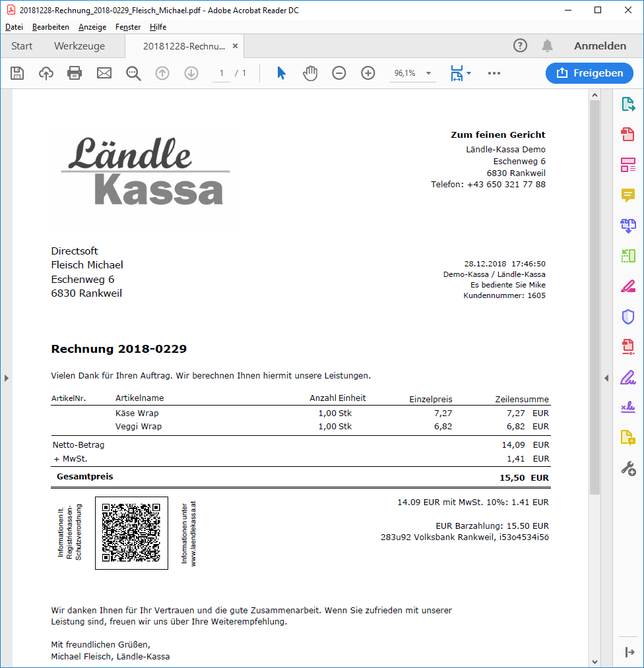
Task: Activate the hand pan tool
Action: click(x=310, y=73)
